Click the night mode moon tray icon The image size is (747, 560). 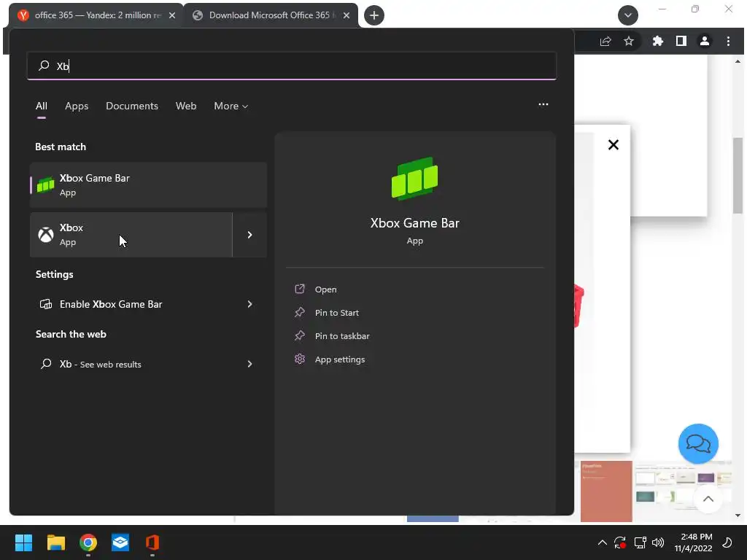click(x=727, y=542)
